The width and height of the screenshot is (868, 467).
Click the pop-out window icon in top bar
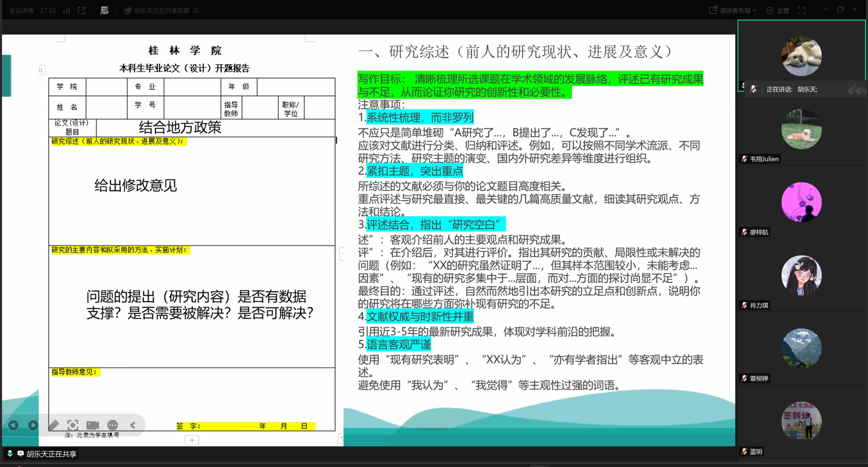[82, 11]
